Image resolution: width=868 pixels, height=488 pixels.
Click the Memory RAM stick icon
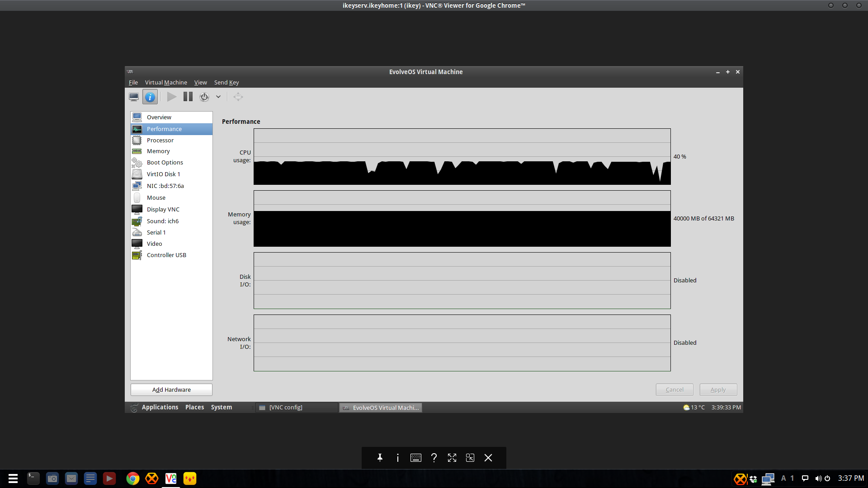[137, 151]
